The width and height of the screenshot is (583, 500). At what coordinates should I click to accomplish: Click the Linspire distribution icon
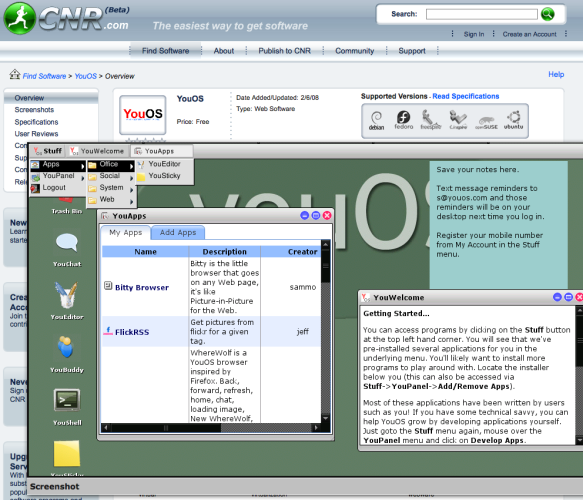[458, 120]
